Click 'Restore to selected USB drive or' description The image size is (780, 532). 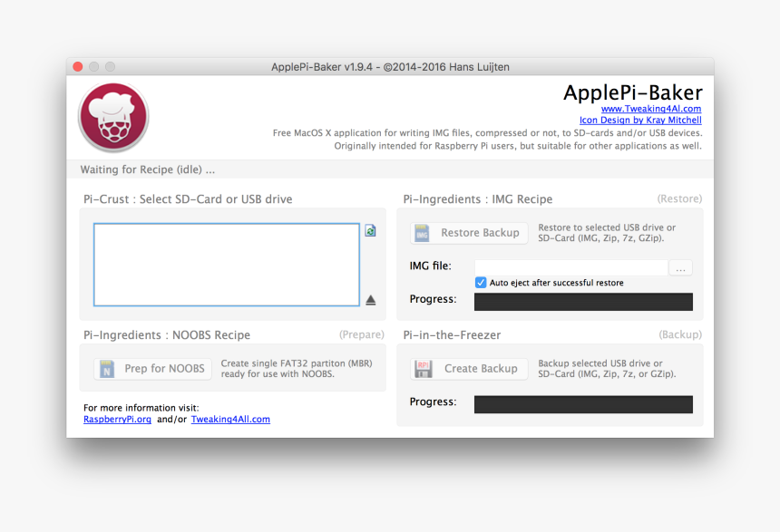click(x=607, y=227)
